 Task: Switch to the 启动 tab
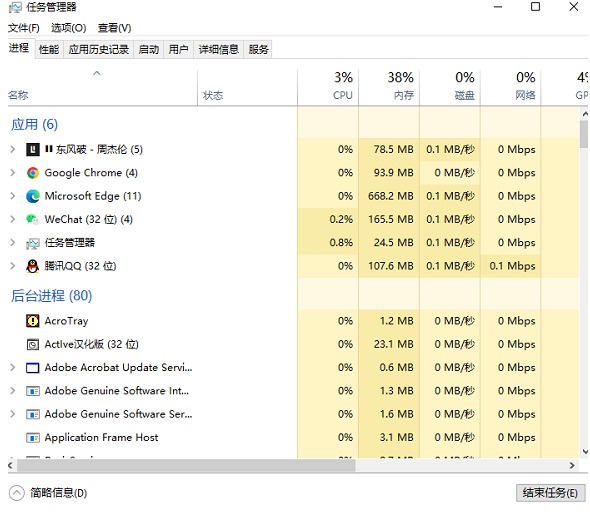[x=149, y=49]
